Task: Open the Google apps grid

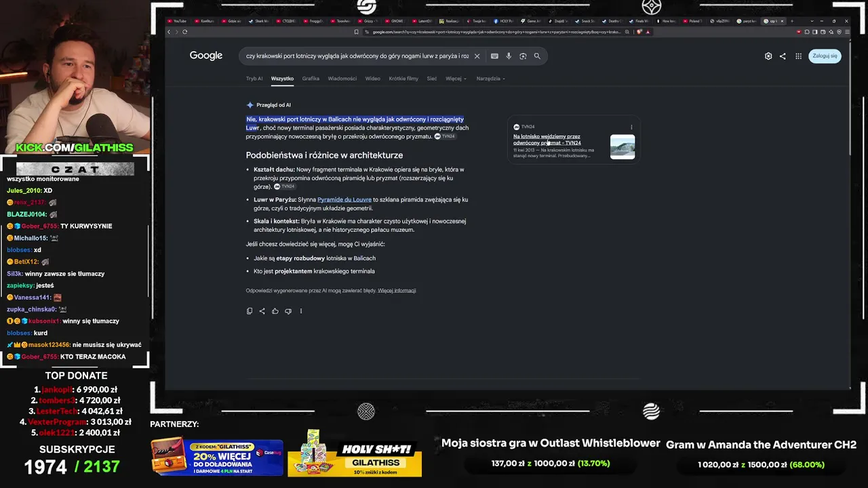Action: (799, 56)
